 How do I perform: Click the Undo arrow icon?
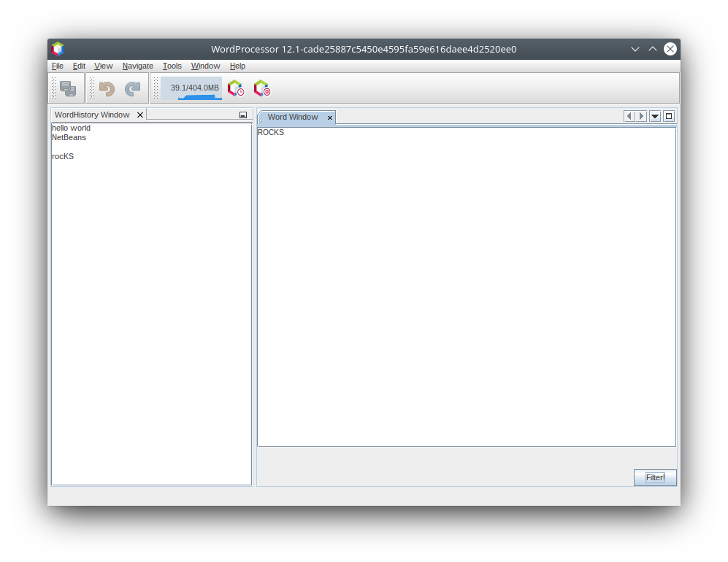pos(107,88)
